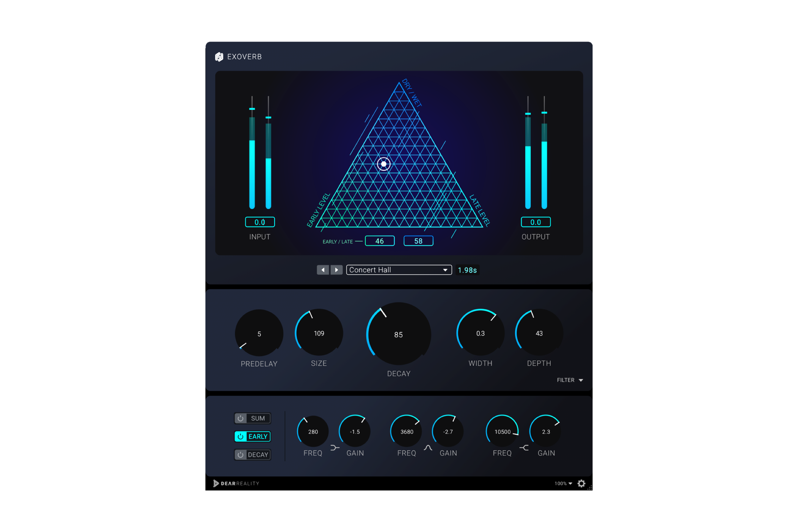Click the Dear Reality logo
The image size is (798, 532).
click(236, 483)
